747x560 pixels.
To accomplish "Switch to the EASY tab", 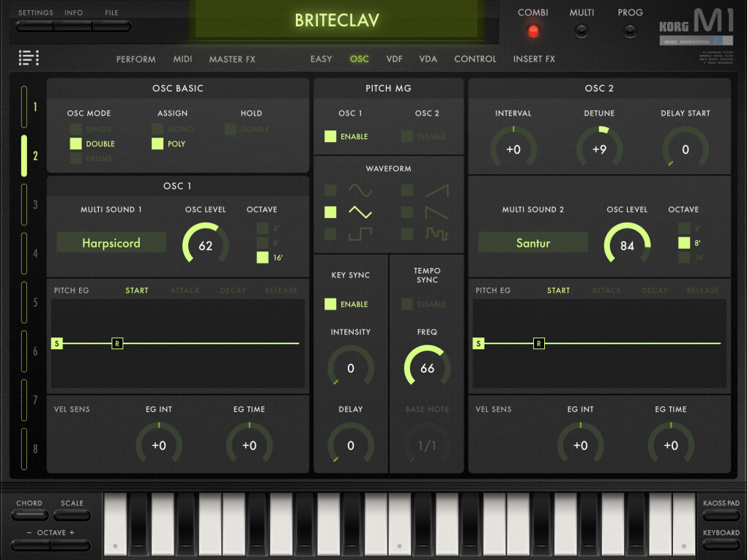I will (x=321, y=59).
